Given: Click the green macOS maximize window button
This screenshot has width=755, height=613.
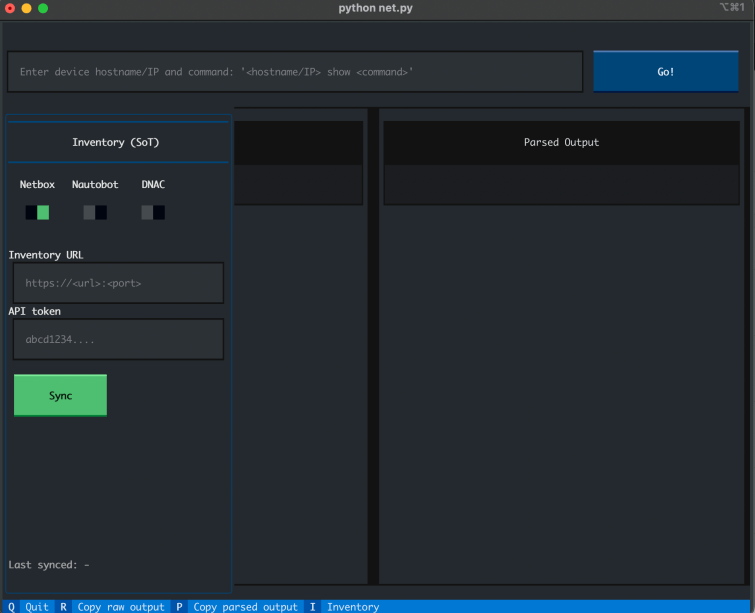Looking at the screenshot, I should click(x=43, y=8).
